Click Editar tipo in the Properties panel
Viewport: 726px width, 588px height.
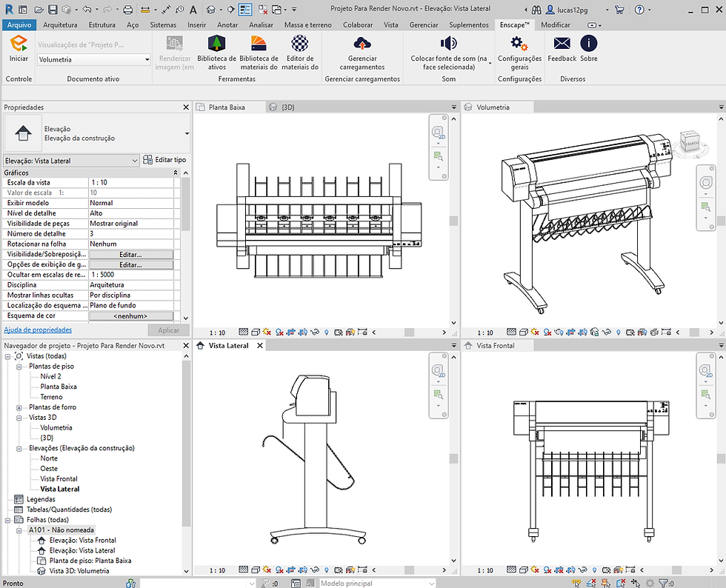[x=170, y=160]
